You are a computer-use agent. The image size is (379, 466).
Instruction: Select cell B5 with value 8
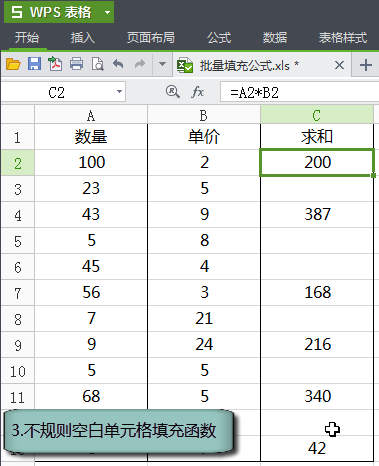click(x=204, y=241)
